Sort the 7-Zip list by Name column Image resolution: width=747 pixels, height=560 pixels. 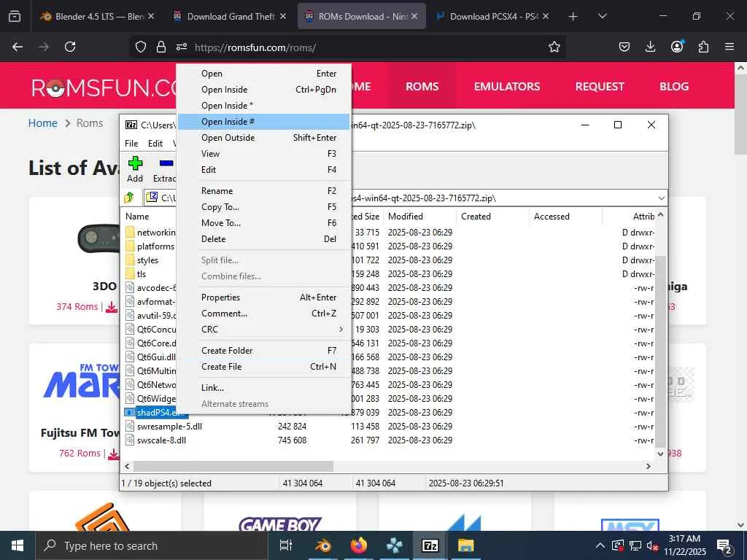click(x=137, y=216)
